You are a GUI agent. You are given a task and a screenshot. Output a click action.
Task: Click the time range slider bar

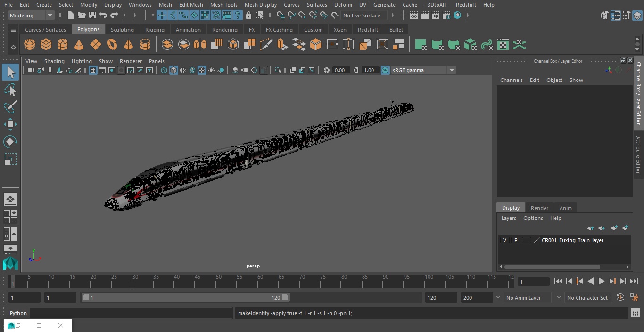(x=186, y=298)
